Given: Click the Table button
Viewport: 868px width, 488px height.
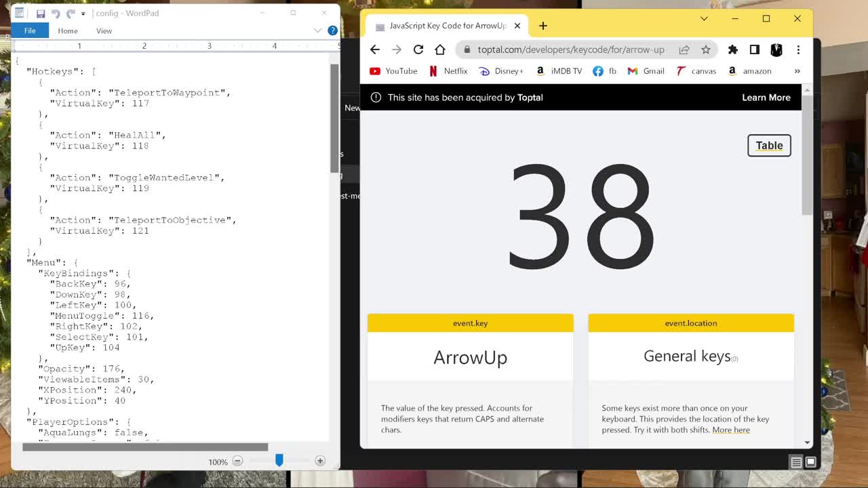Looking at the screenshot, I should [769, 145].
